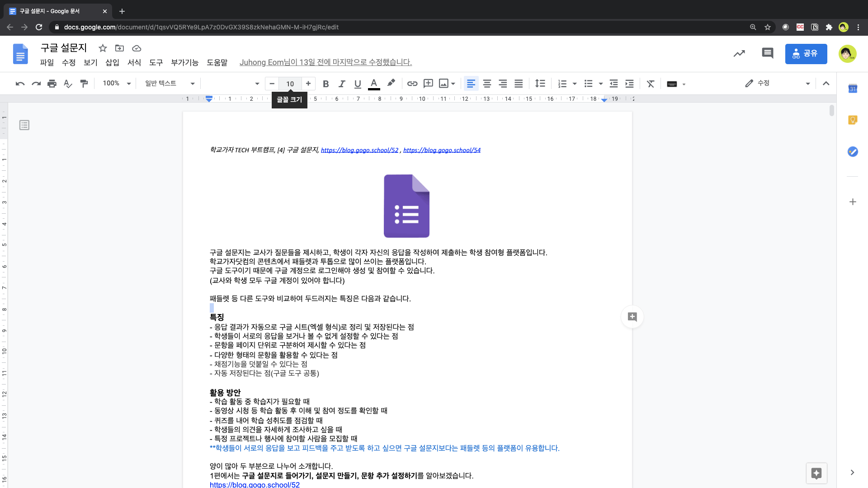Toggle underline formatting

click(x=358, y=84)
